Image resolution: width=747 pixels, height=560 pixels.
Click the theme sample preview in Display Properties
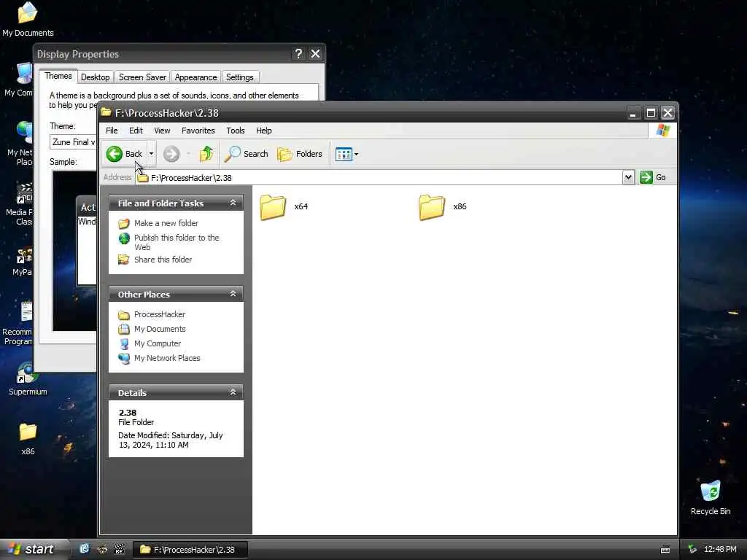pyautogui.click(x=74, y=251)
